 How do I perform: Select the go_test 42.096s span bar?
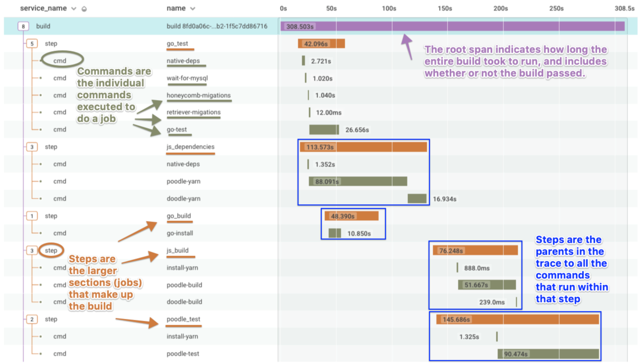click(321, 43)
